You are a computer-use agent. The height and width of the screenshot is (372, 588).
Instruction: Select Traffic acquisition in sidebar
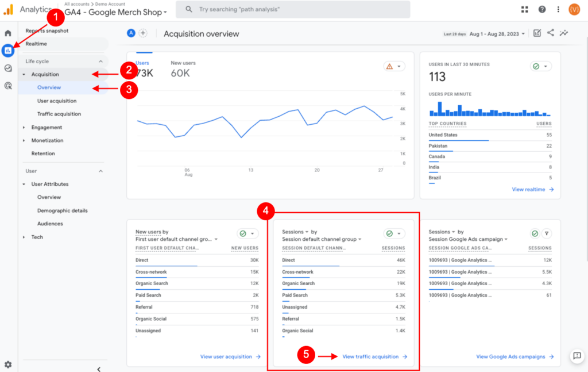tap(59, 114)
